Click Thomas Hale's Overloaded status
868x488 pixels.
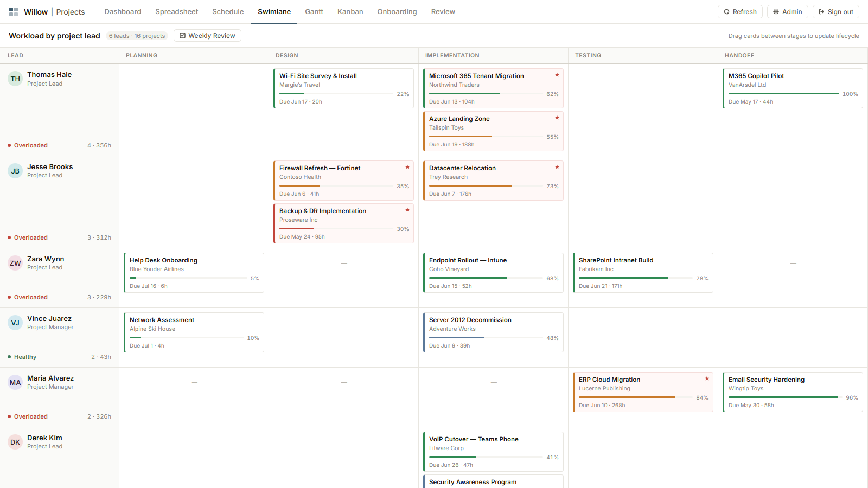28,145
